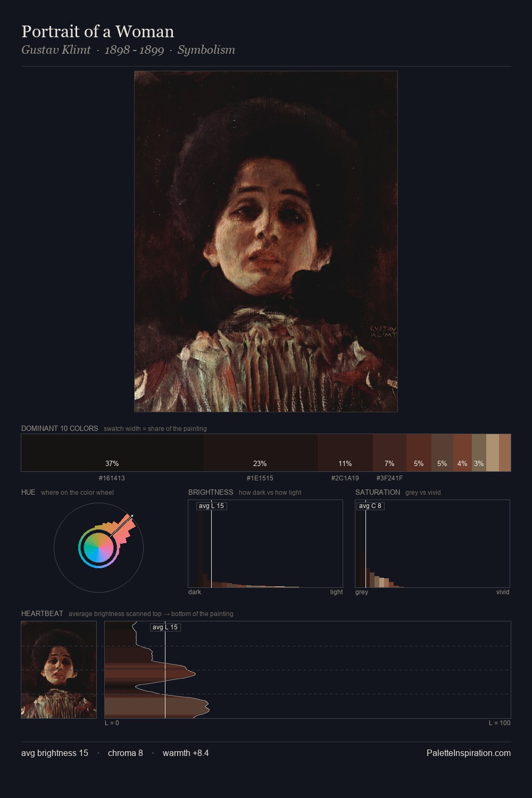
Task: Click the hue color wheel center
Action: coord(98,547)
